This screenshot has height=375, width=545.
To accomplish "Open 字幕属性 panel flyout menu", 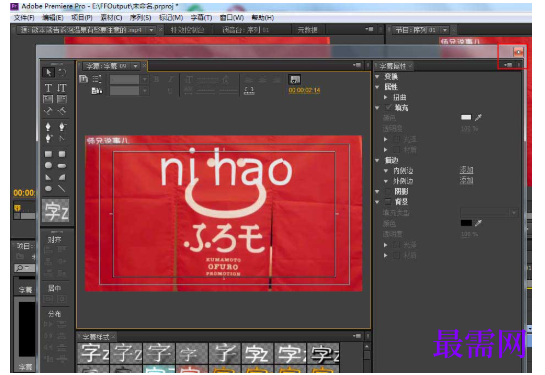I will (x=508, y=65).
